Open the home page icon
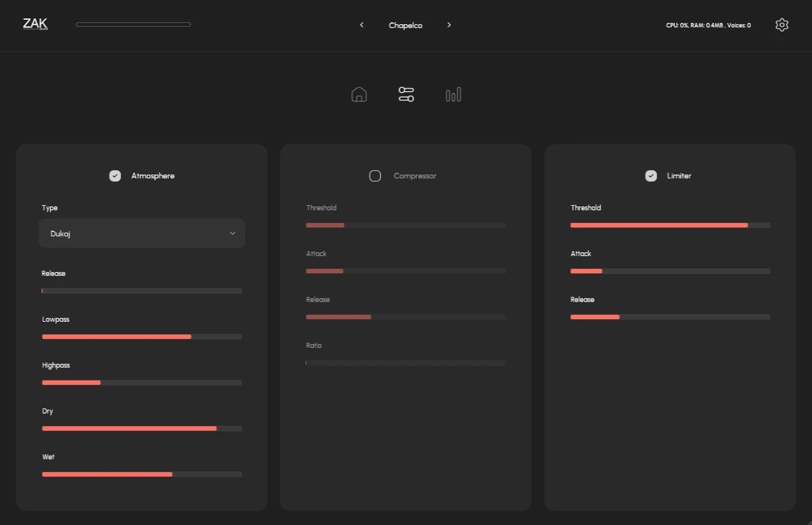The height and width of the screenshot is (525, 812). pos(359,95)
